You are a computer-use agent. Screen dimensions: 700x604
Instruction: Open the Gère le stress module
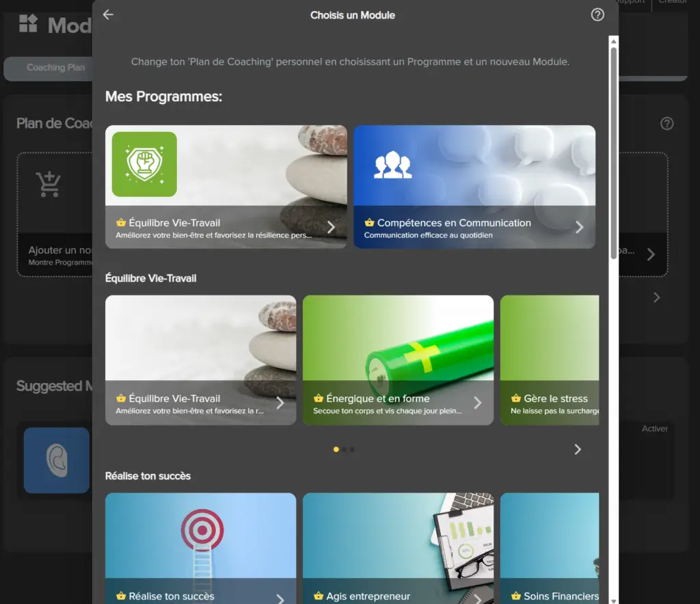[550, 360]
